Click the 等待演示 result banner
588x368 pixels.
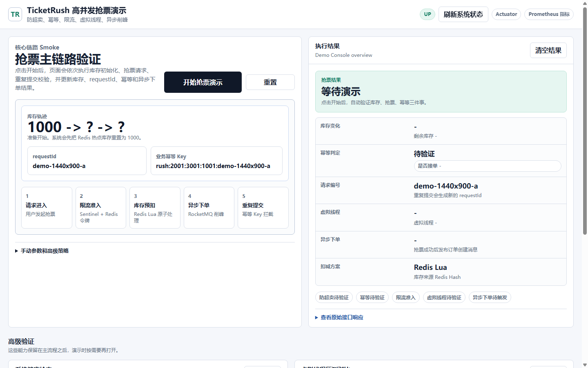pyautogui.click(x=441, y=92)
